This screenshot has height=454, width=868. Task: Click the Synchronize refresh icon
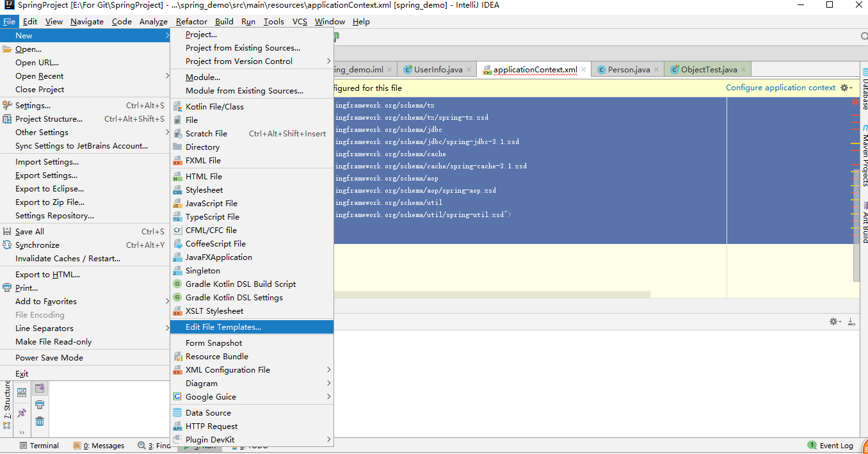[x=7, y=245]
